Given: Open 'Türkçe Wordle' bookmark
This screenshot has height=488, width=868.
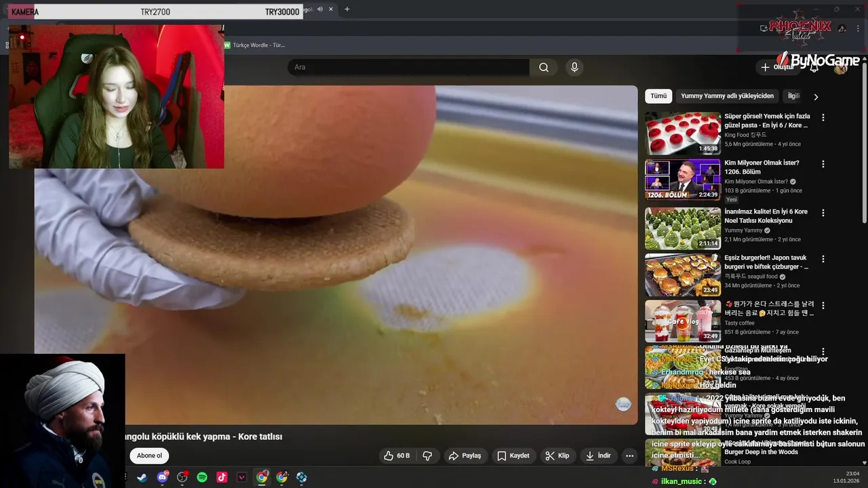Looking at the screenshot, I should 254,45.
